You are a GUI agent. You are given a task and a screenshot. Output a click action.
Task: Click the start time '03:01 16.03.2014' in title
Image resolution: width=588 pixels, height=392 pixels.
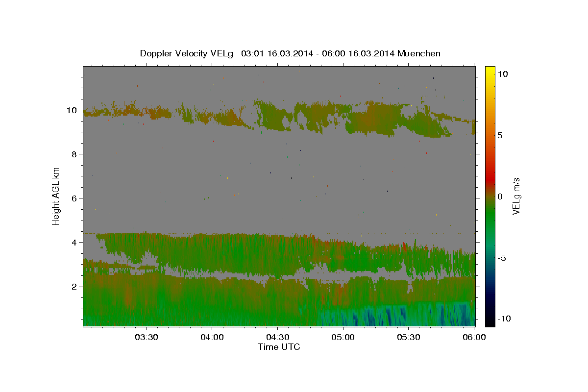pos(276,53)
